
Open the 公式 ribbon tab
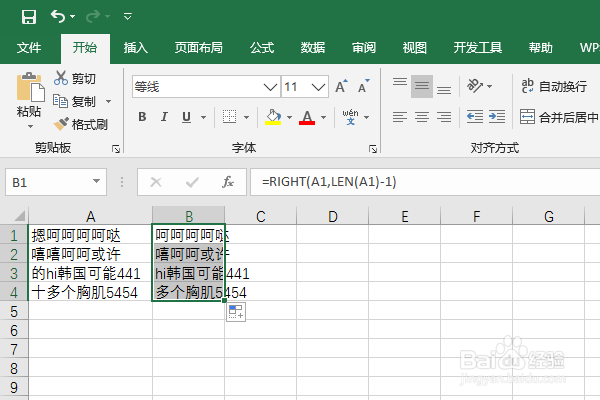click(x=262, y=48)
